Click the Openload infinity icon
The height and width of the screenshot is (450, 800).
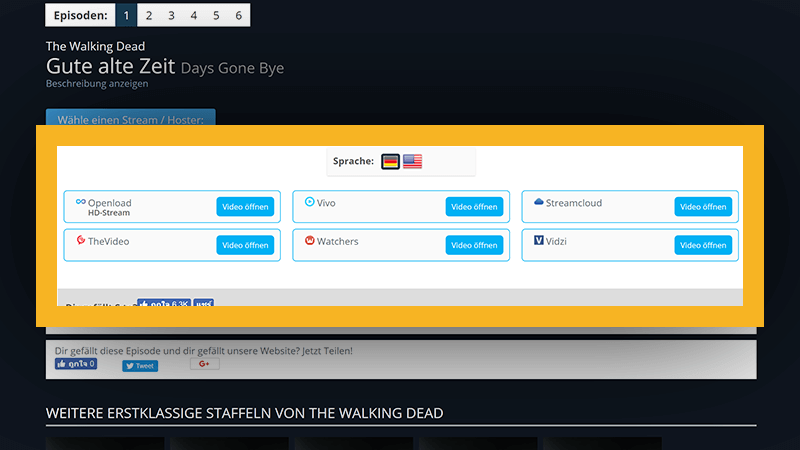click(81, 202)
